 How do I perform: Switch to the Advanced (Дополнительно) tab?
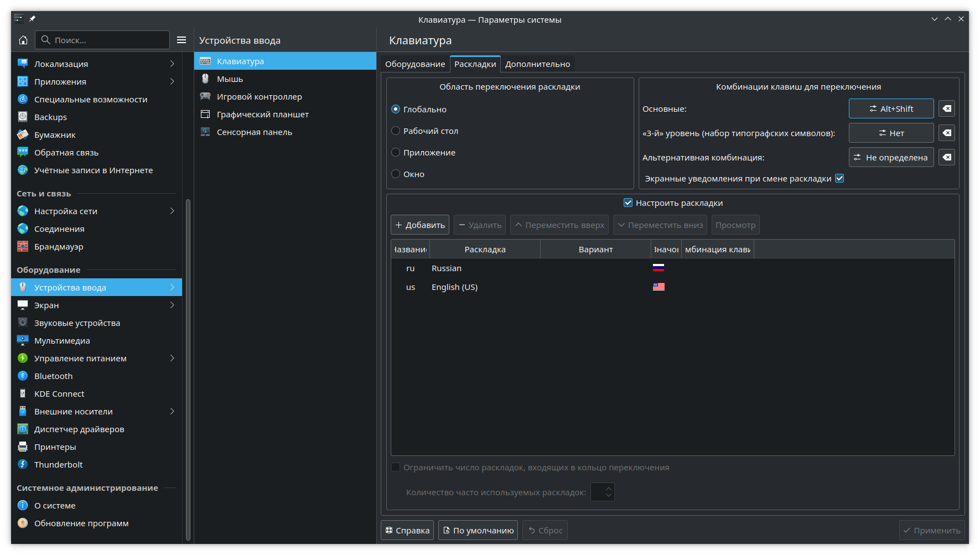[x=537, y=64]
